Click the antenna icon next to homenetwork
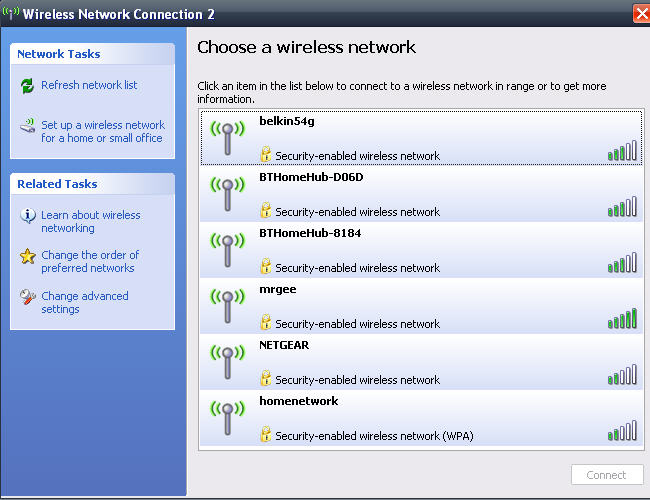Viewport: 650px width, 500px height. click(x=228, y=418)
